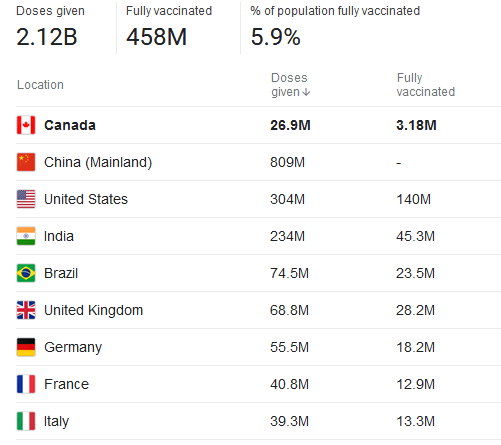
Task: Sort by the Fully vaccinated column header
Action: [426, 85]
